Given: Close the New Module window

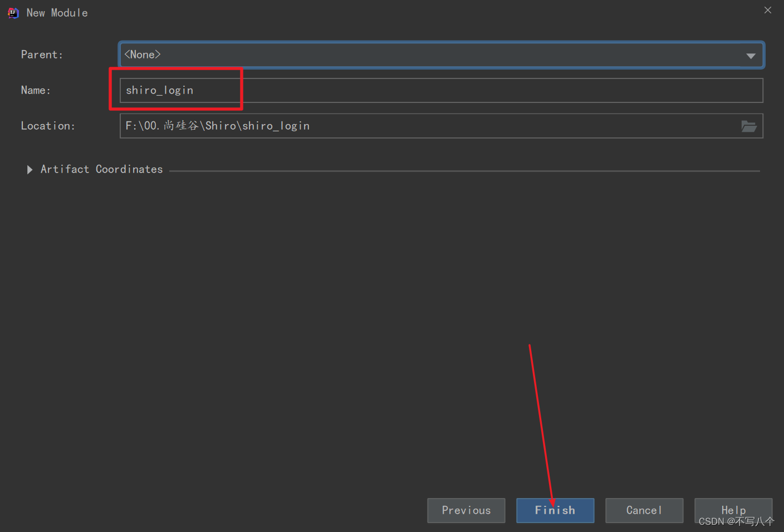Looking at the screenshot, I should tap(768, 10).
